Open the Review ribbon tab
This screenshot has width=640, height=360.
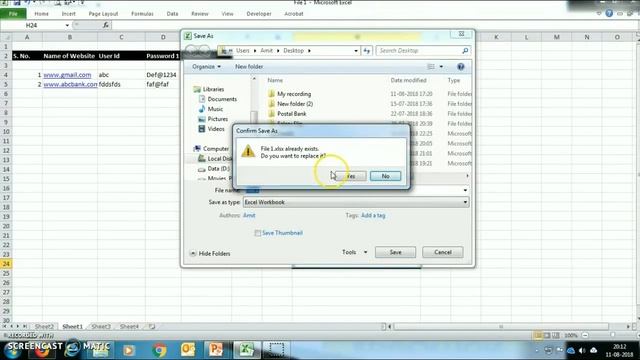[x=200, y=14]
